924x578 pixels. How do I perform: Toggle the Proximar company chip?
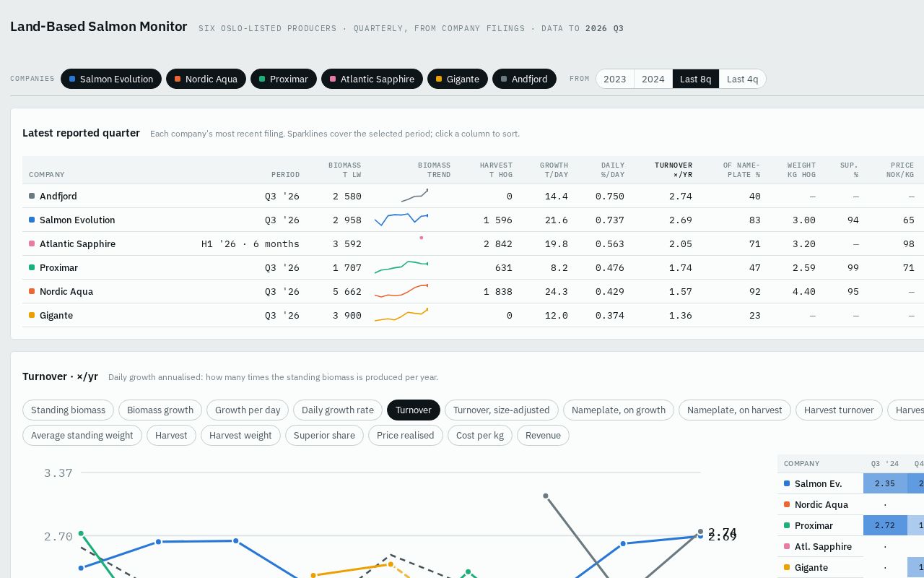tap(284, 79)
